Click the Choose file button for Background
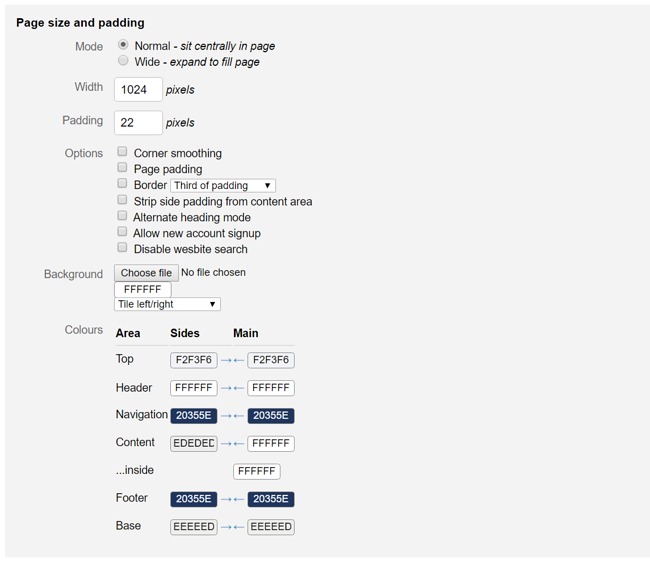 point(146,273)
